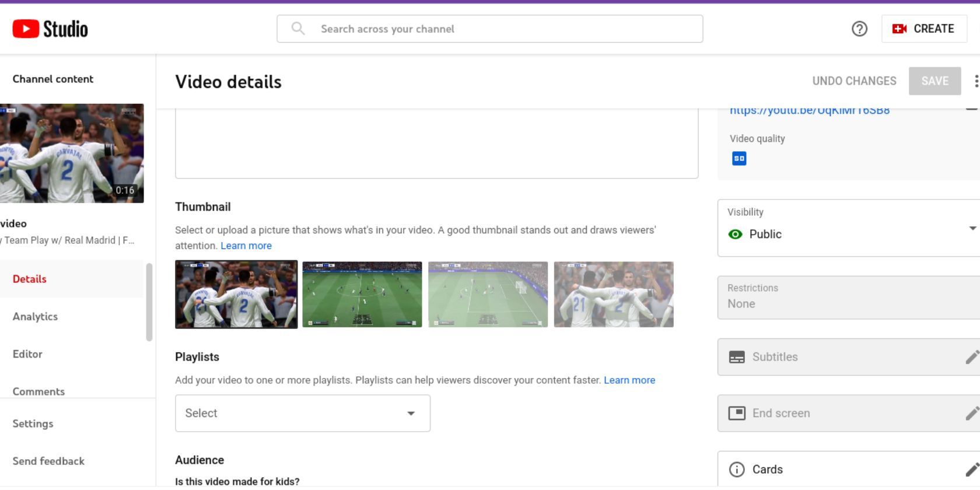980x490 pixels.
Task: Select the third goal-area thumbnail
Action: click(x=488, y=295)
